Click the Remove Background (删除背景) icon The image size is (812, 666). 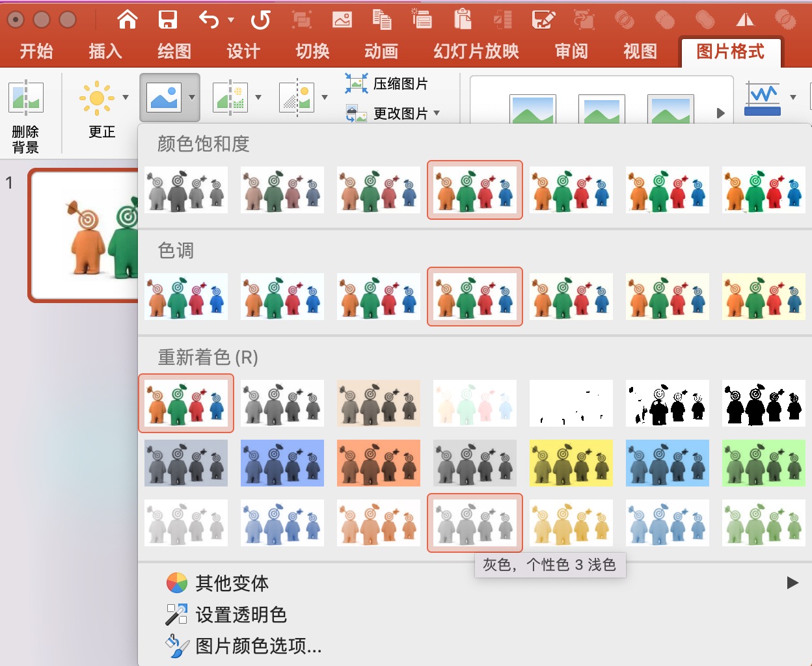25,98
